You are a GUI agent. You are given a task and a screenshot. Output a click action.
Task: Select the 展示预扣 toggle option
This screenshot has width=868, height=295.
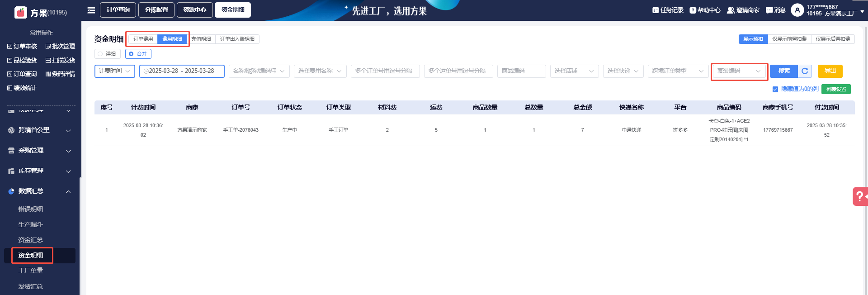(753, 39)
